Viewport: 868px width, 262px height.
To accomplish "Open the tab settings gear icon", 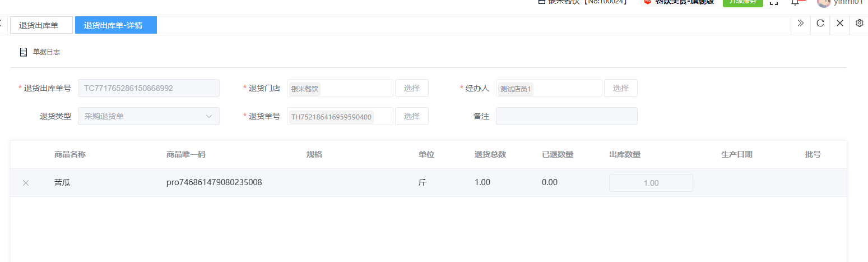I will [x=860, y=24].
